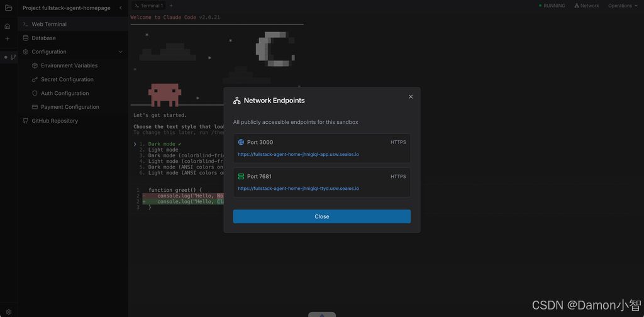Click the pull-up handle at the bottom center

[322, 314]
